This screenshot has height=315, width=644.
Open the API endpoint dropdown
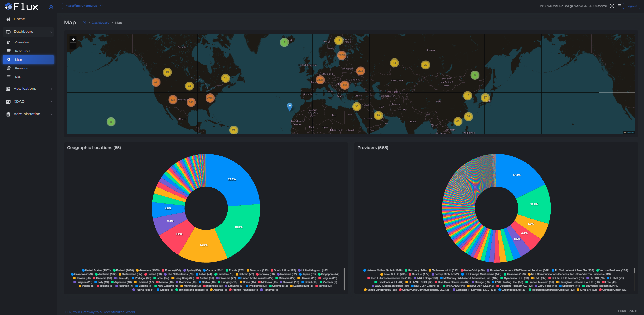tap(83, 6)
